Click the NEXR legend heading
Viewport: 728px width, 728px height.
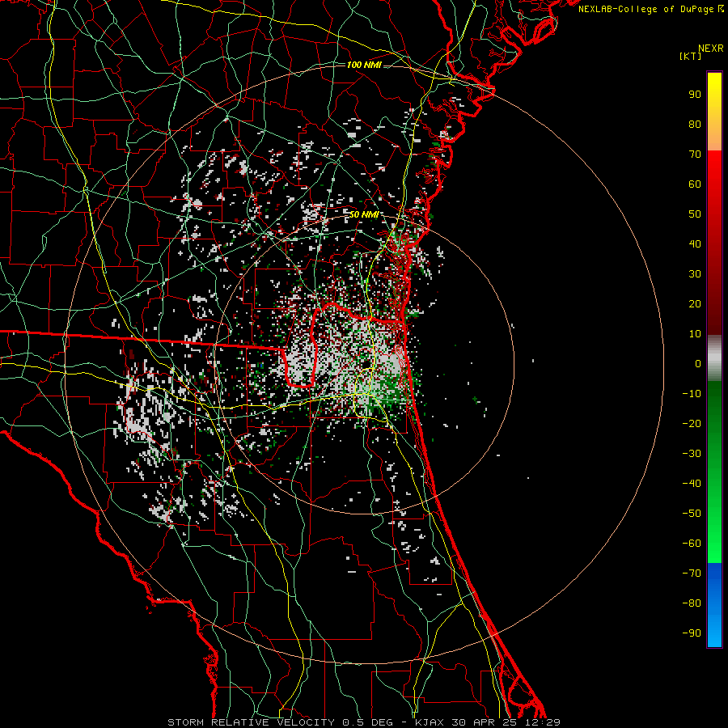pos(710,49)
